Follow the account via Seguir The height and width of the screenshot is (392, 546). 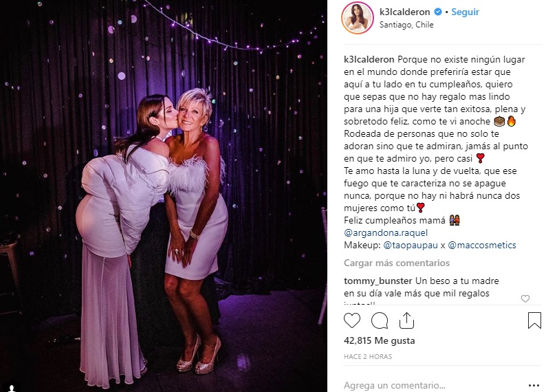(x=466, y=12)
